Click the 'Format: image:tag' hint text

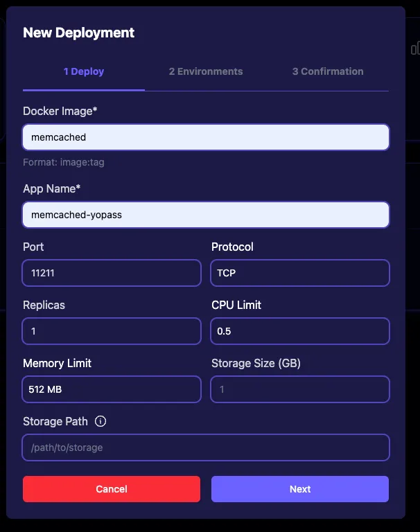[64, 162]
